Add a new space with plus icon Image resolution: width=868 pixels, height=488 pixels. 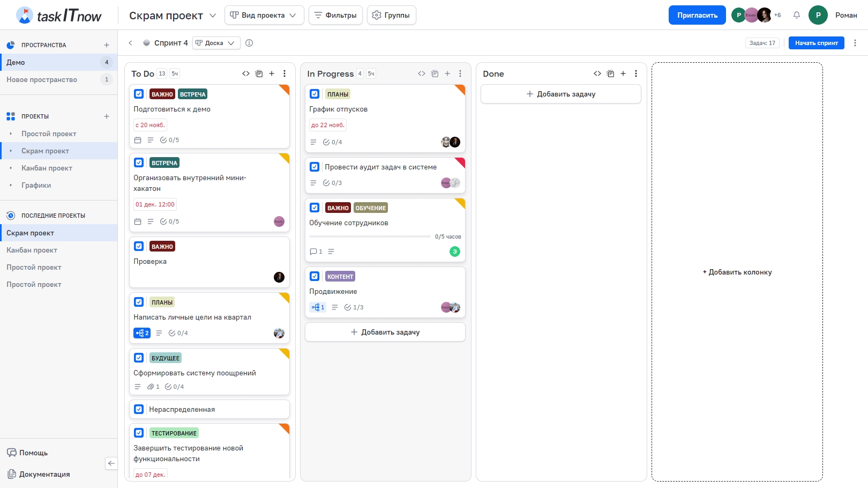pyautogui.click(x=107, y=45)
